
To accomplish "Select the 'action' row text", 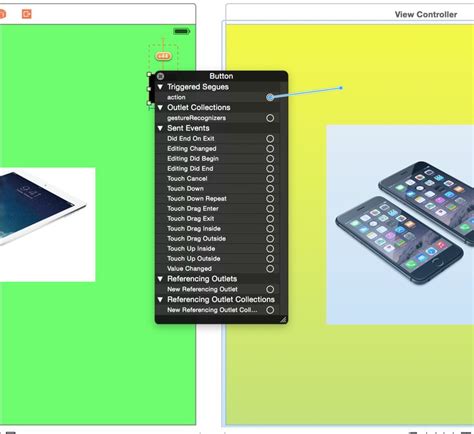I will [x=176, y=97].
